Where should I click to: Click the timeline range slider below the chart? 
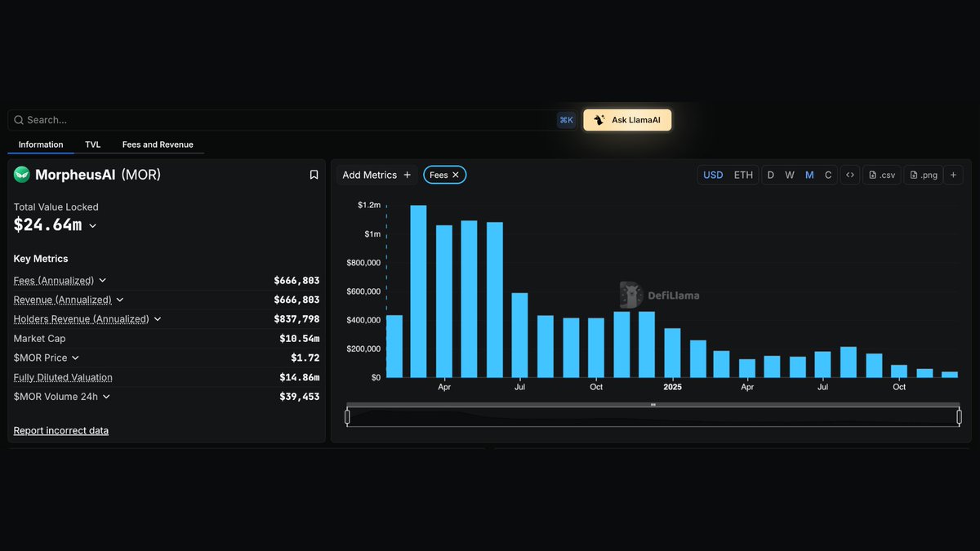point(652,415)
